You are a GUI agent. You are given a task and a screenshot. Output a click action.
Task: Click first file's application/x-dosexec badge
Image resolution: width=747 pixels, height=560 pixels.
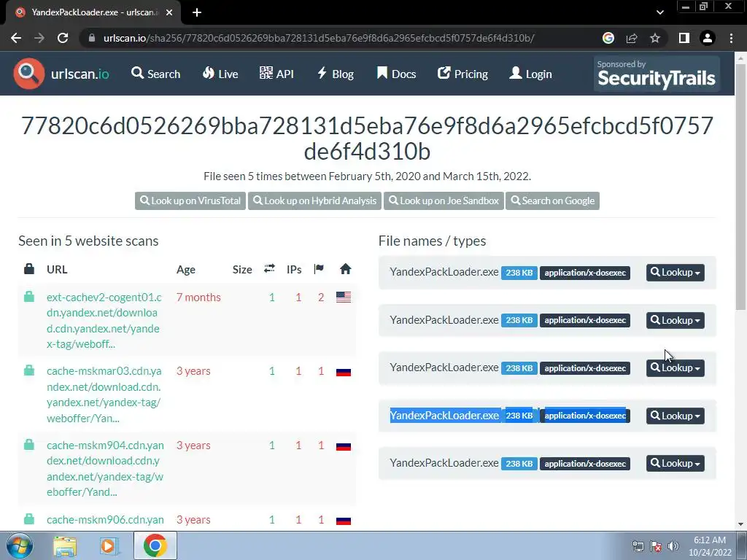pos(584,273)
